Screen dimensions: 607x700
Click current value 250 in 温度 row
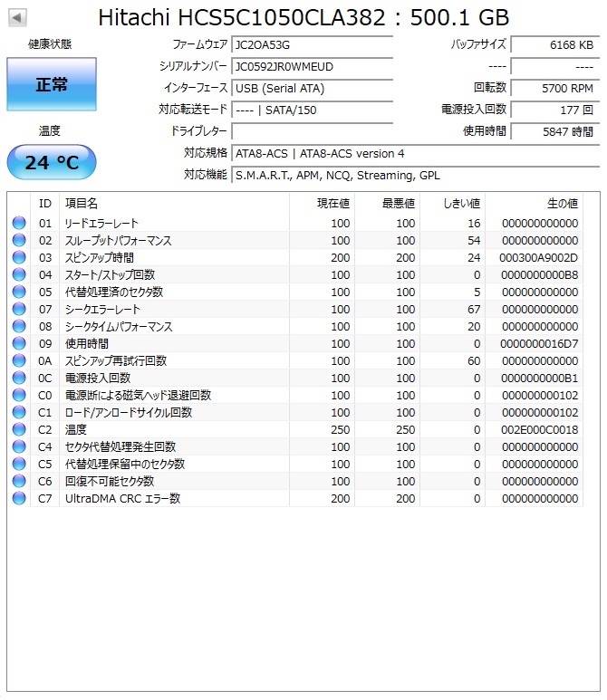[341, 430]
